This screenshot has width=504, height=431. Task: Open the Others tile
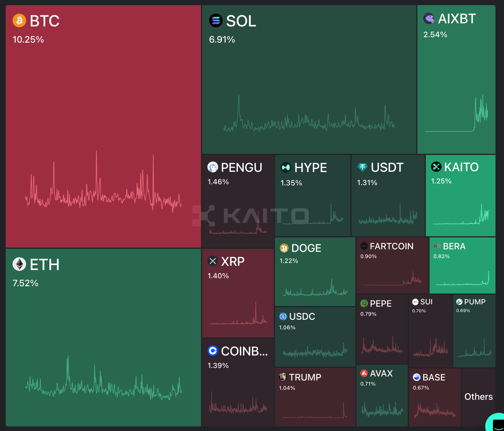coord(478,397)
